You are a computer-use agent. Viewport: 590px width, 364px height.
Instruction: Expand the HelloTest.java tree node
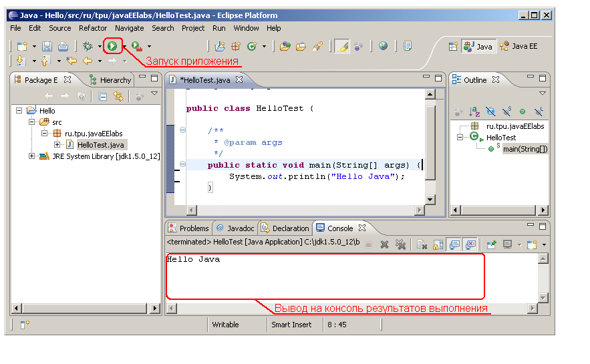click(x=57, y=144)
